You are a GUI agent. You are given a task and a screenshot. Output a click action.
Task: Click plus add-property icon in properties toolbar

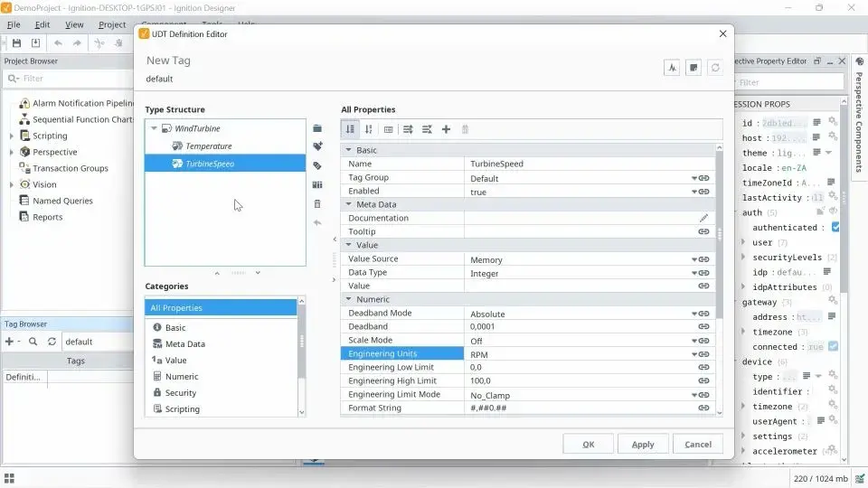click(x=446, y=129)
